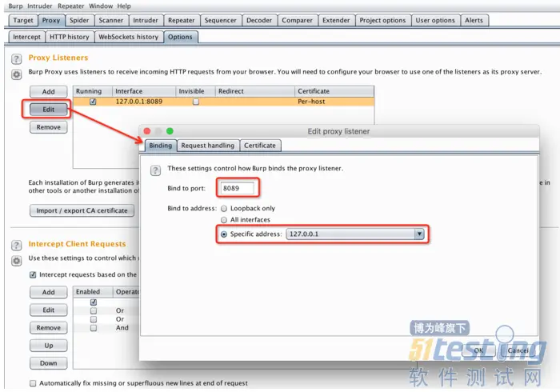Select the 127.0.0.1:8089 interface cell

tap(144, 102)
